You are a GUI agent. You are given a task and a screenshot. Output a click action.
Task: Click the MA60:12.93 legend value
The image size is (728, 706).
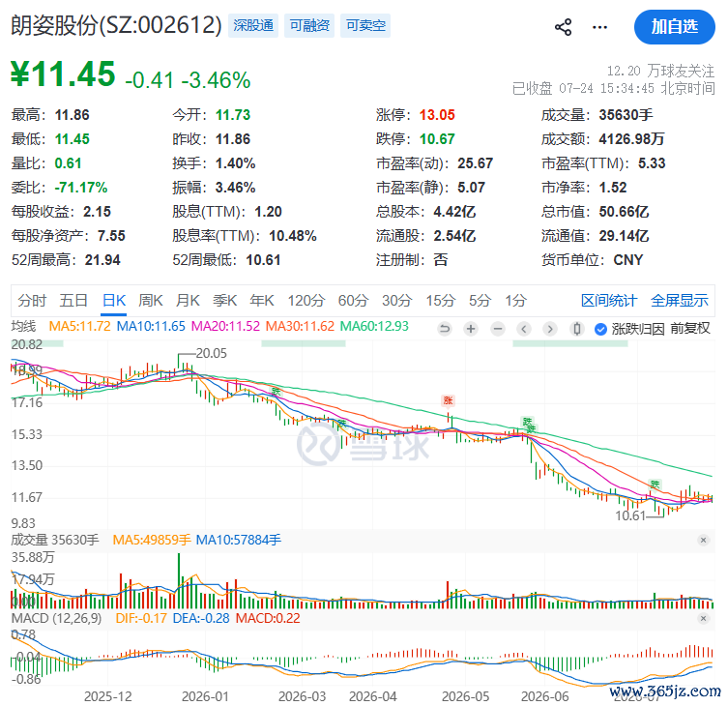coord(374,326)
